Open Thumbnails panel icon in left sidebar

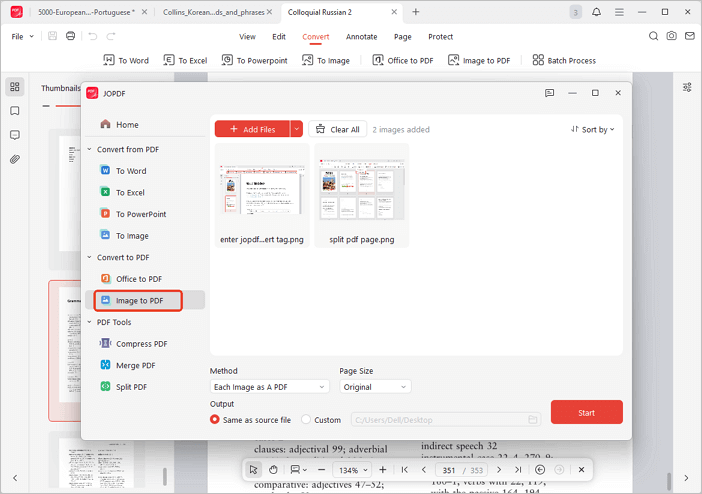pyautogui.click(x=15, y=86)
